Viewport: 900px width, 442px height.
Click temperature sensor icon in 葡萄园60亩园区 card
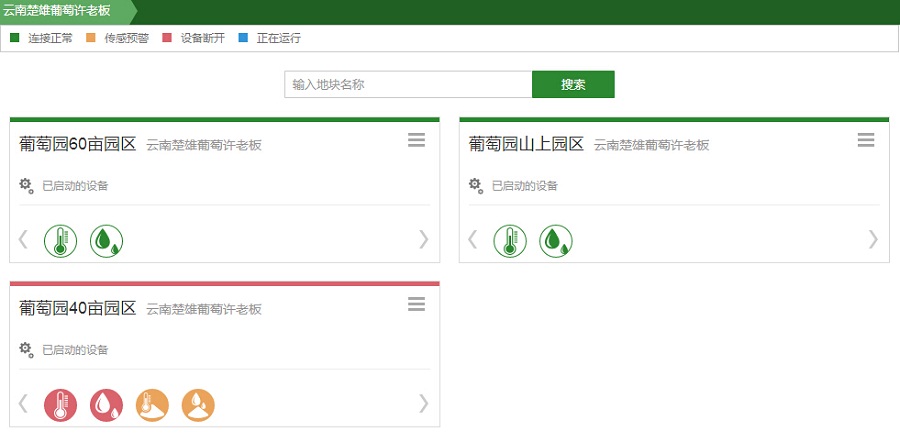click(60, 241)
